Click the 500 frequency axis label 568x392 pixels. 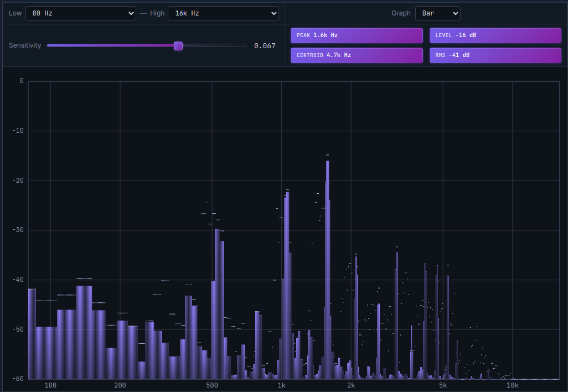212,385
